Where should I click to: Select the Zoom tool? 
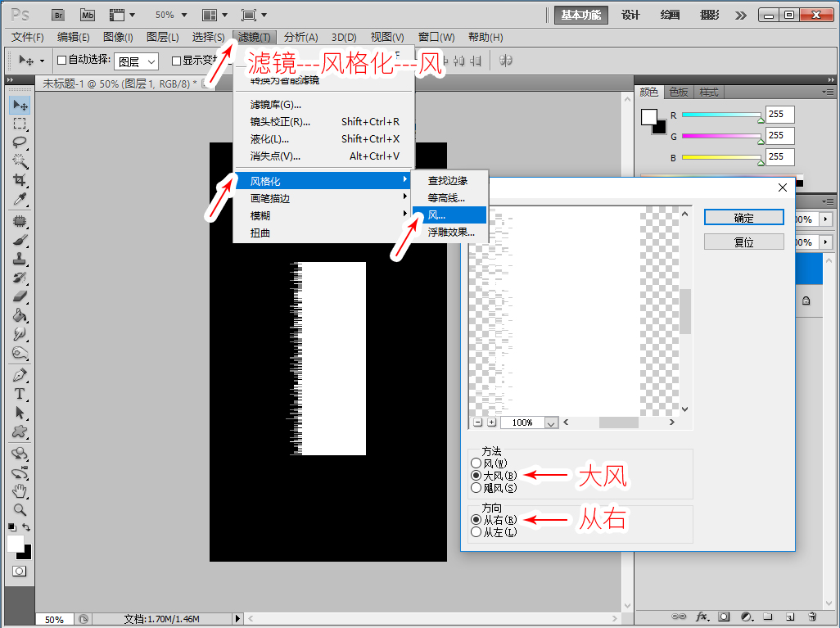(x=20, y=509)
